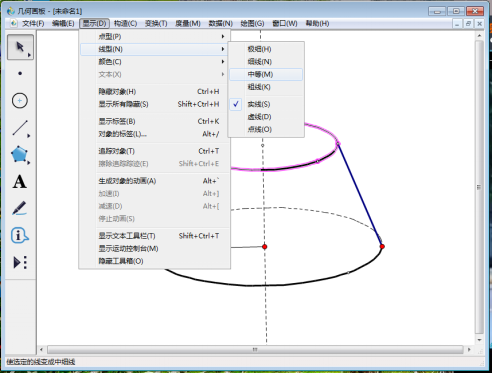Choose 粗线(K) thick line width
Screen dimensions: 492x373
pos(266,87)
